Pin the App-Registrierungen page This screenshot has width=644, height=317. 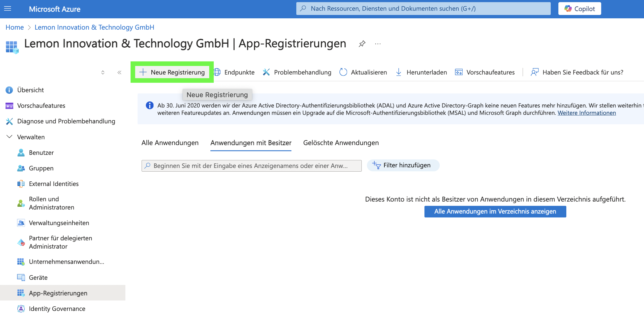coord(362,44)
